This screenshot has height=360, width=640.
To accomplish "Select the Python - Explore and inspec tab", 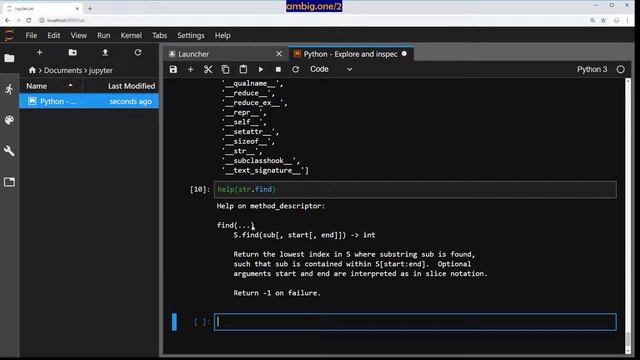I will tap(350, 54).
